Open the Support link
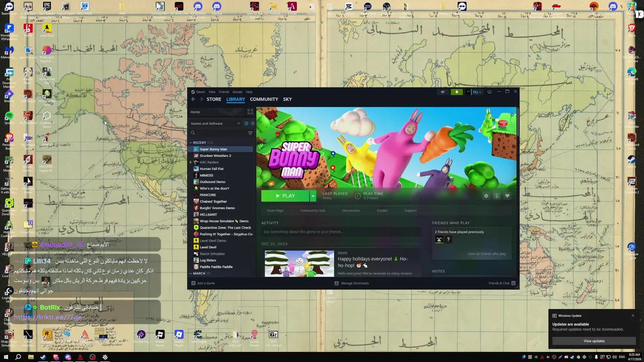The image size is (644, 362). [x=411, y=211]
